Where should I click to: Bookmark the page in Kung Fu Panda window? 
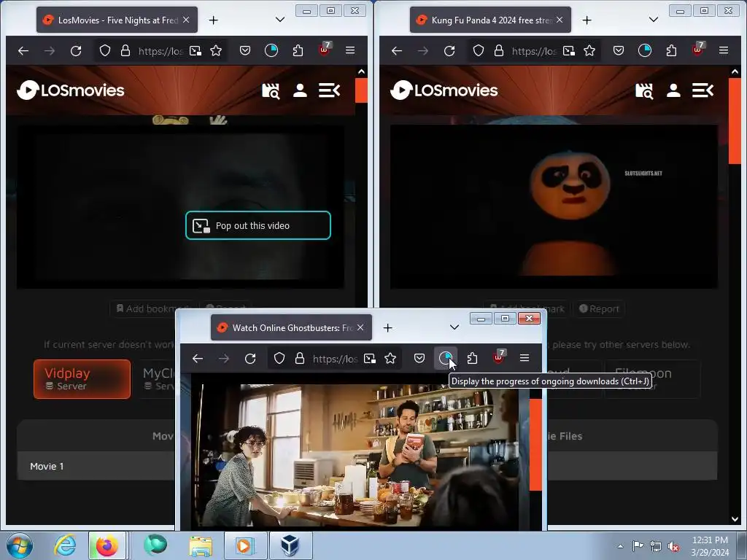589,50
